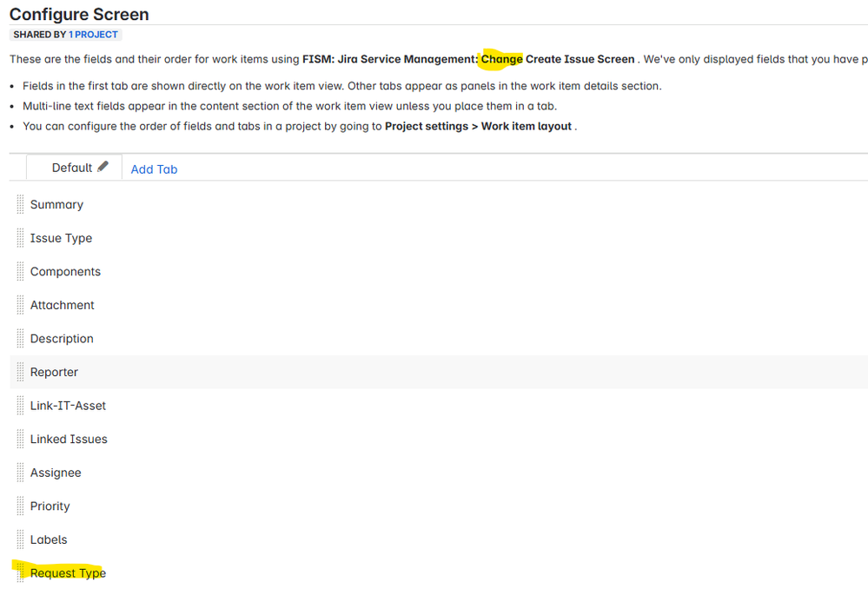Select the Request Type field row

pos(439,573)
